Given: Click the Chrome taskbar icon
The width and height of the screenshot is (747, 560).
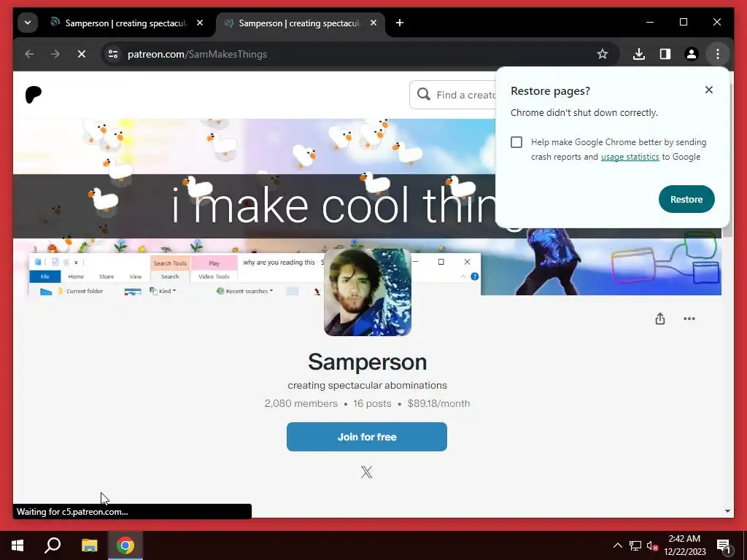Looking at the screenshot, I should tap(125, 545).
